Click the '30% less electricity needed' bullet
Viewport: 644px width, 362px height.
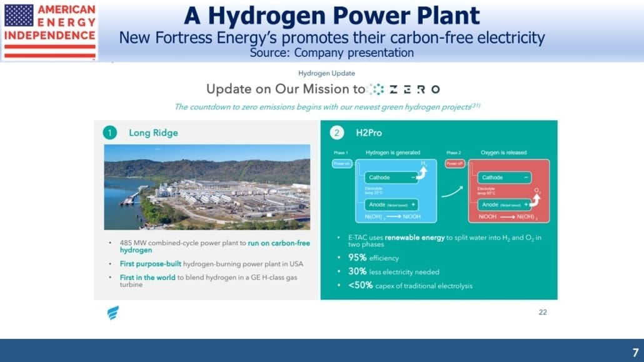[393, 271]
